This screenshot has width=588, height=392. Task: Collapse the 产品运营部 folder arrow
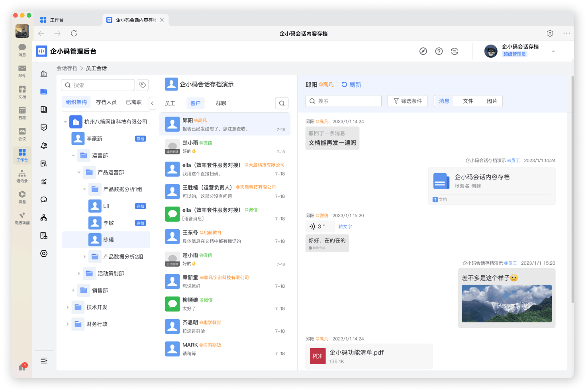coord(79,172)
